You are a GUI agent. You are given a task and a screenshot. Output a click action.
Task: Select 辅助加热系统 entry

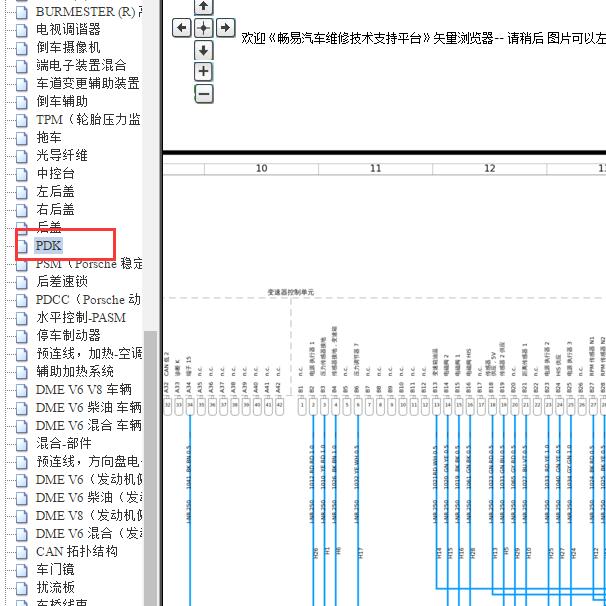coord(75,371)
